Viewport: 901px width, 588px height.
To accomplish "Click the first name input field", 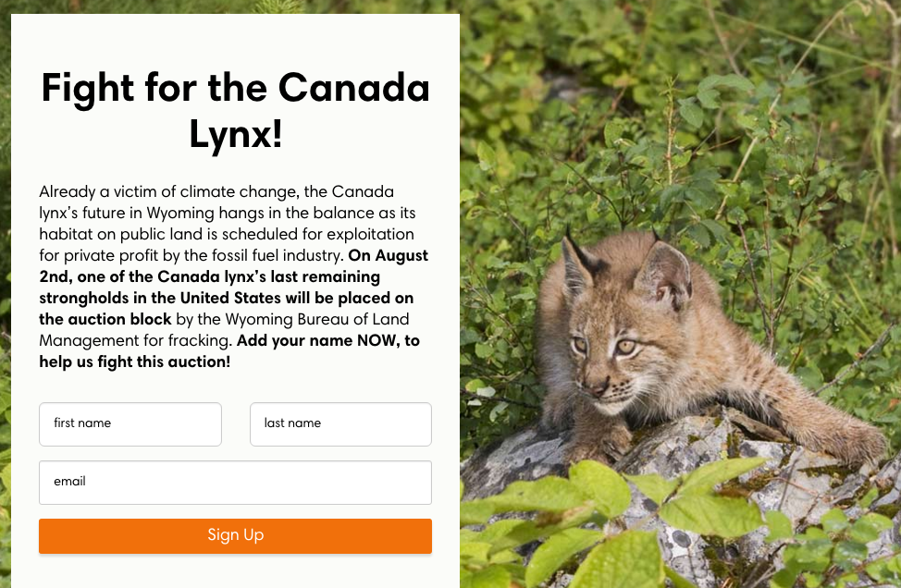I will [x=130, y=423].
